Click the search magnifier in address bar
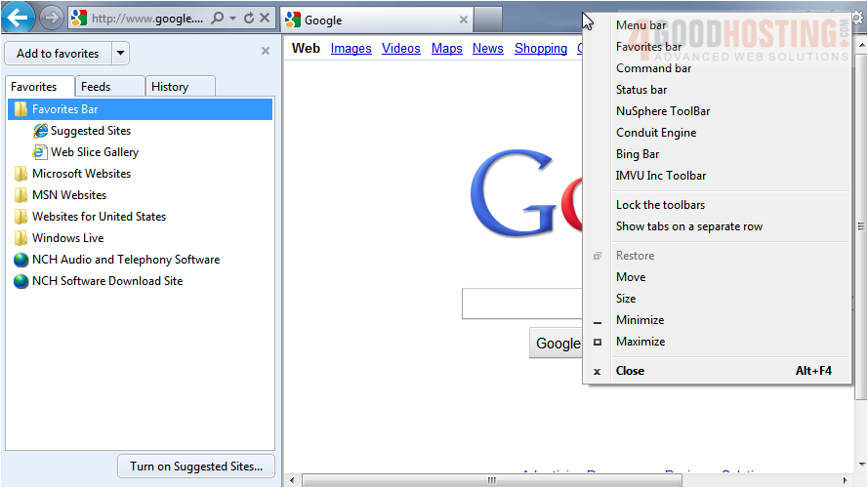 click(218, 19)
